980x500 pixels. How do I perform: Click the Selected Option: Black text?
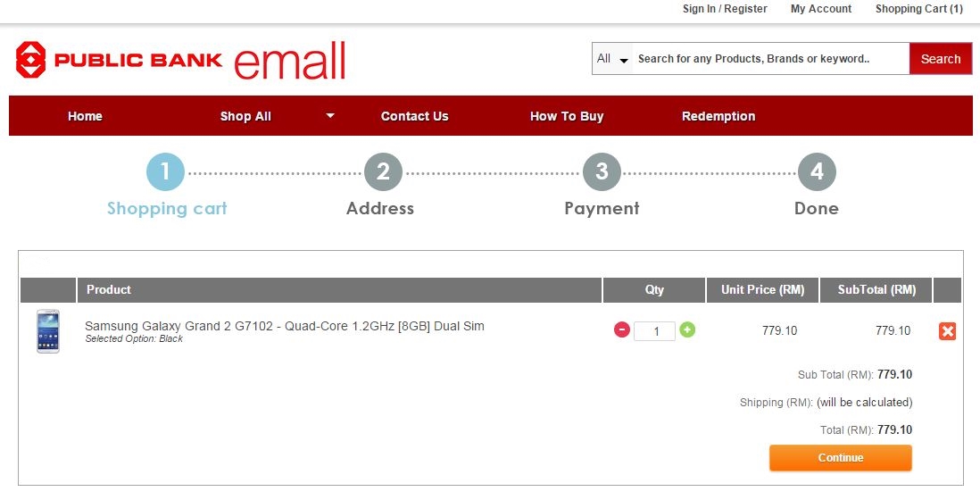tap(134, 338)
